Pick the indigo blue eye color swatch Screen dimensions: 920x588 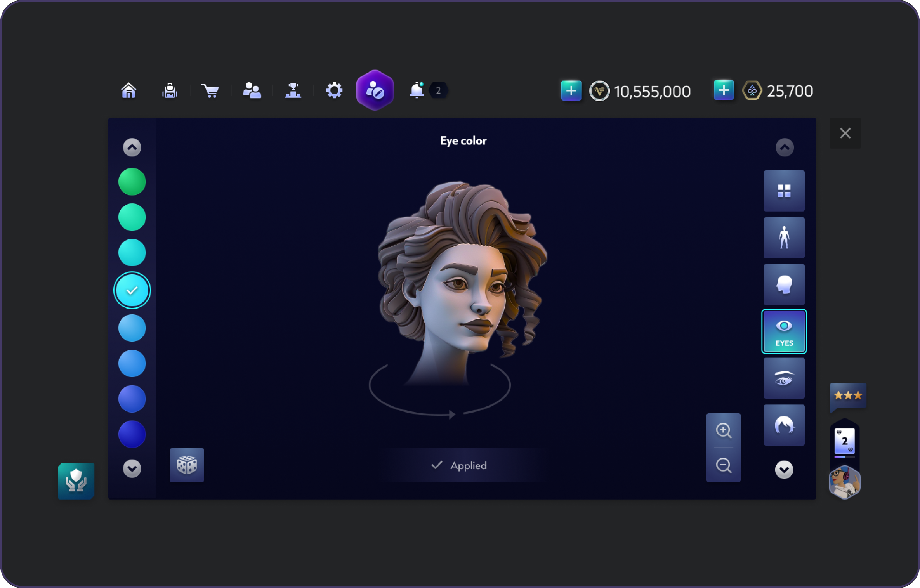[x=132, y=399]
